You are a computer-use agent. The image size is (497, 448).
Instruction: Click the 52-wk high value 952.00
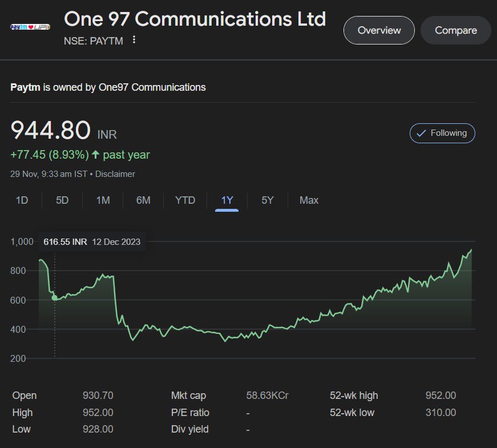pyautogui.click(x=441, y=395)
